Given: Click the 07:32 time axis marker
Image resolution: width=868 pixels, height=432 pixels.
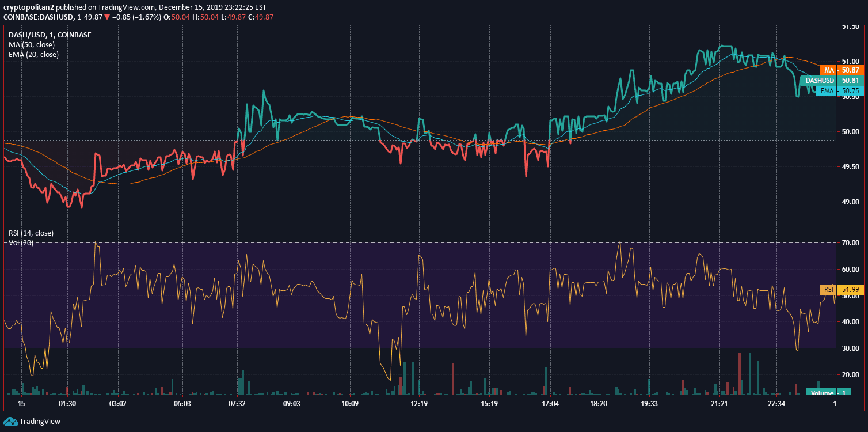Looking at the screenshot, I should pos(237,404).
